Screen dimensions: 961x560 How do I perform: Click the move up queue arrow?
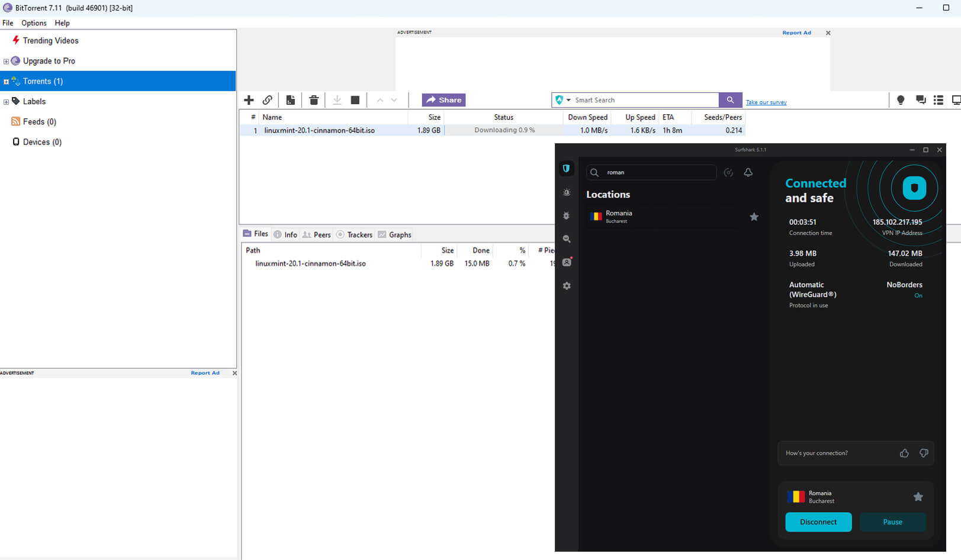[x=380, y=100]
